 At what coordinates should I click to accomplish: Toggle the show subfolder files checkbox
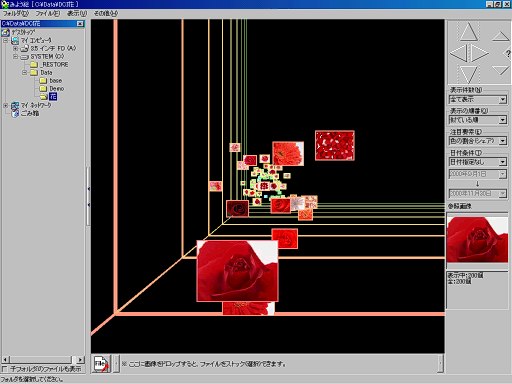(5, 369)
